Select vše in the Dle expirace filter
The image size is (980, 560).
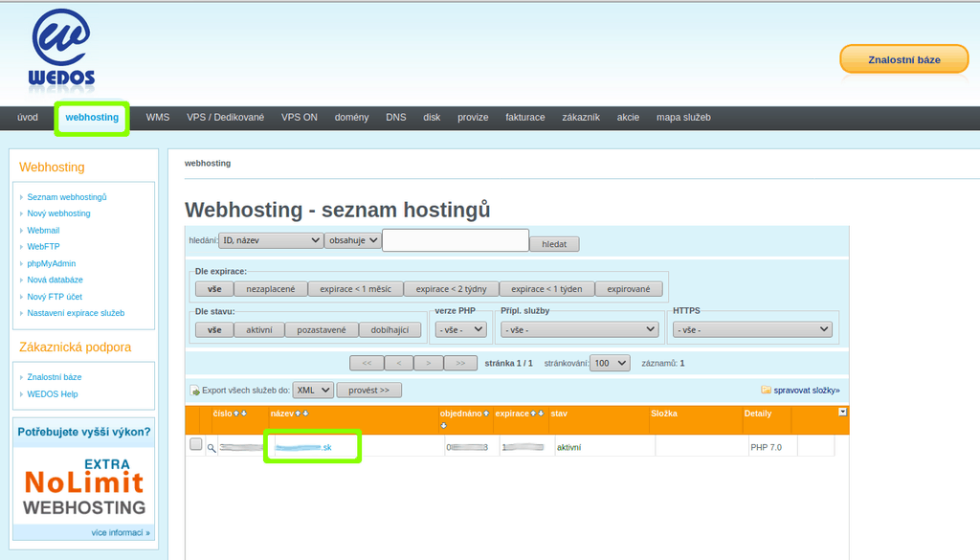(x=214, y=289)
